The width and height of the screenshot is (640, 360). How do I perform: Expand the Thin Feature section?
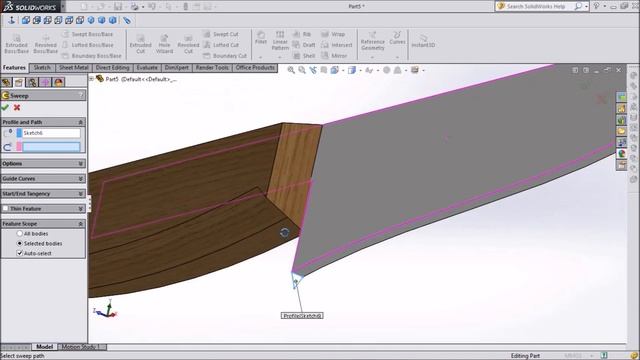pos(80,209)
